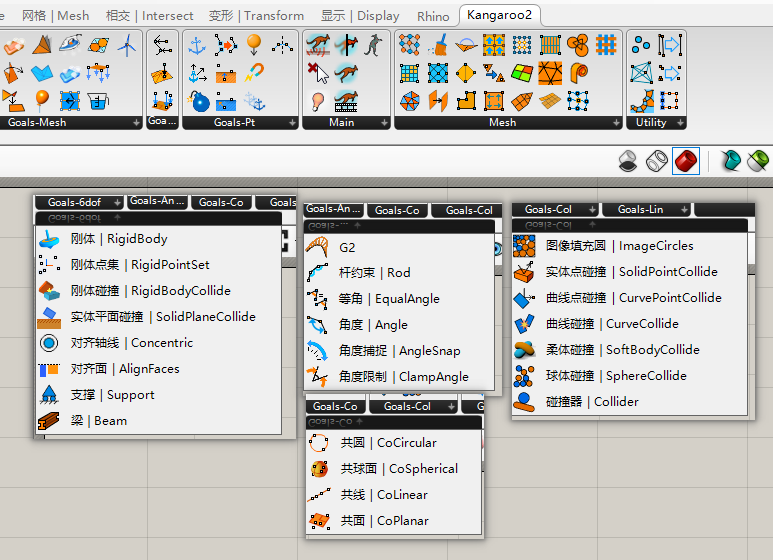Image resolution: width=773 pixels, height=560 pixels.
Task: Select the ImageCircles component
Action: [630, 246]
